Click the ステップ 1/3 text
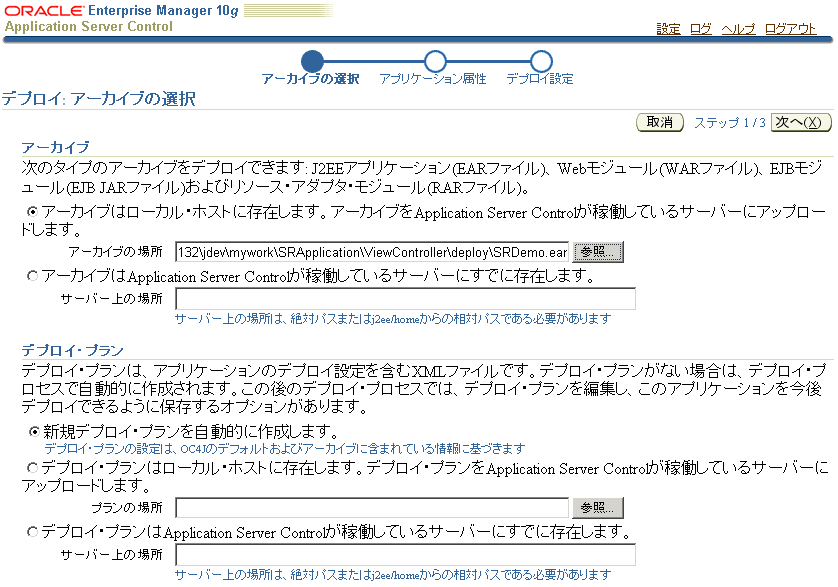The height and width of the screenshot is (587, 838). [x=730, y=123]
